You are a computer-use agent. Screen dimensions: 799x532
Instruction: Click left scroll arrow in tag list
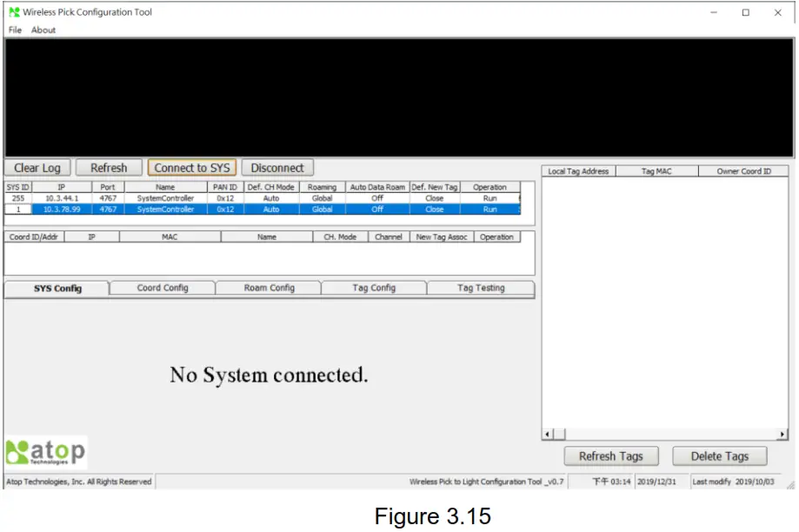547,435
